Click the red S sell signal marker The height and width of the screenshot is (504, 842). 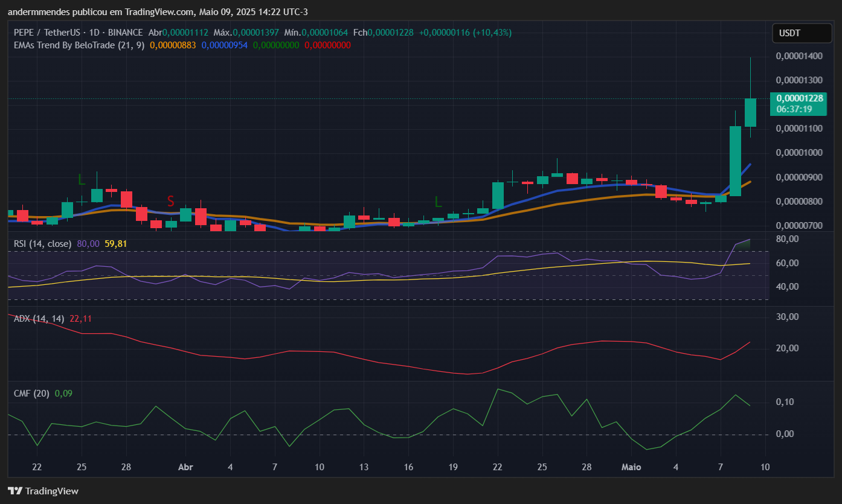click(x=171, y=200)
